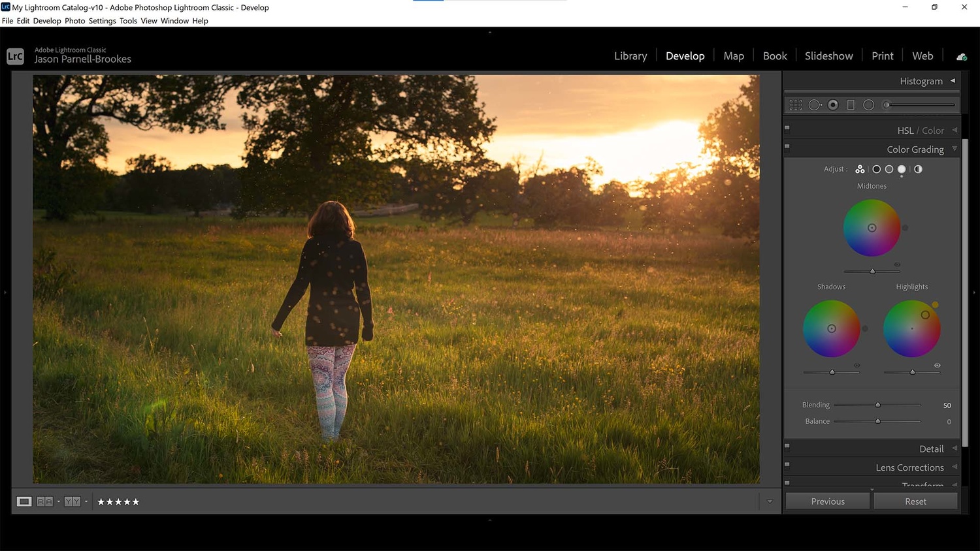Click the Blending value 50 field

947,405
